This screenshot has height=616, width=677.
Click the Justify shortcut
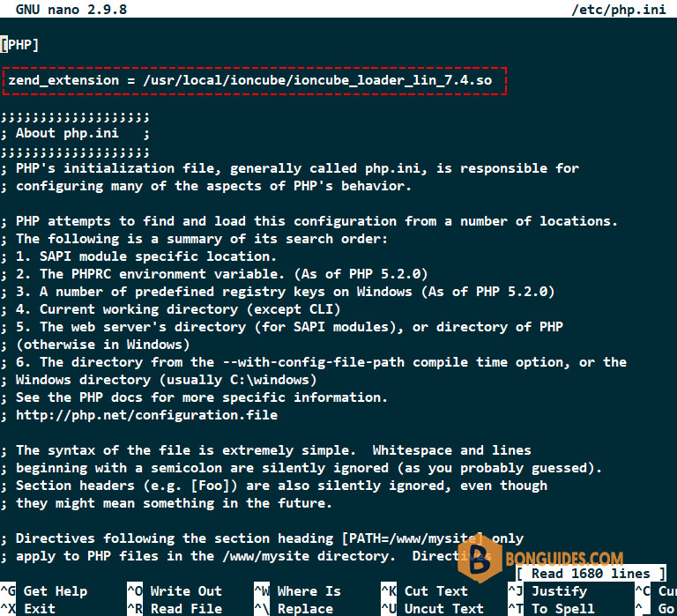click(x=547, y=591)
